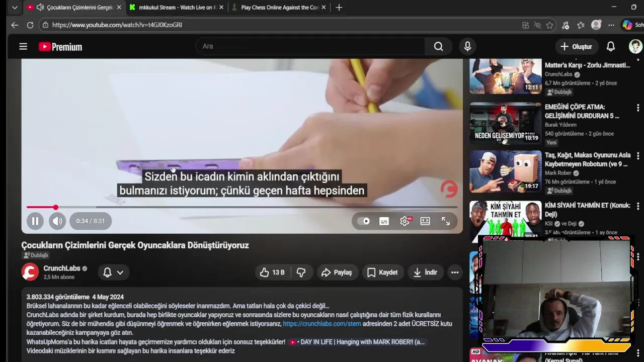This screenshot has height=362, width=644.
Task: Click the search magnifier button
Action: [x=439, y=46]
